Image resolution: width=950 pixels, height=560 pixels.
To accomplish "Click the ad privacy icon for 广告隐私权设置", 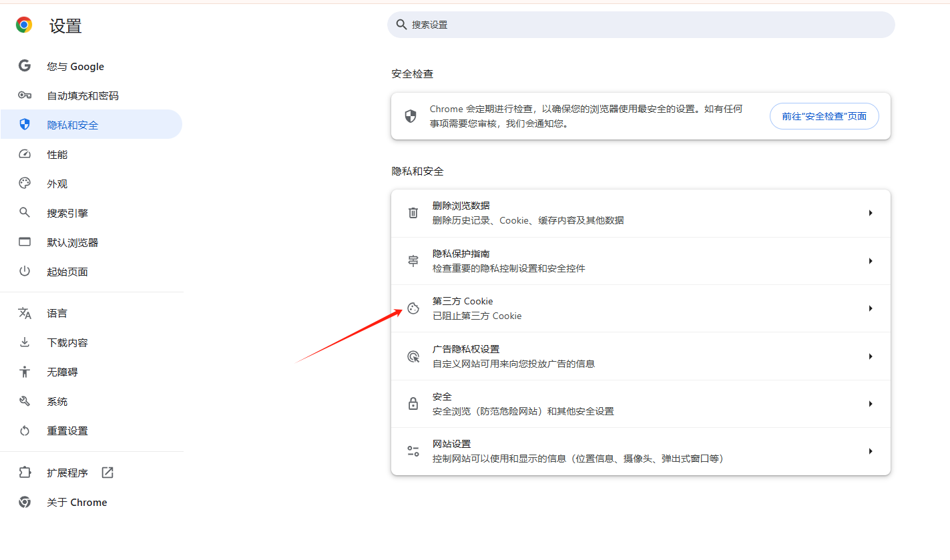I will tap(413, 356).
